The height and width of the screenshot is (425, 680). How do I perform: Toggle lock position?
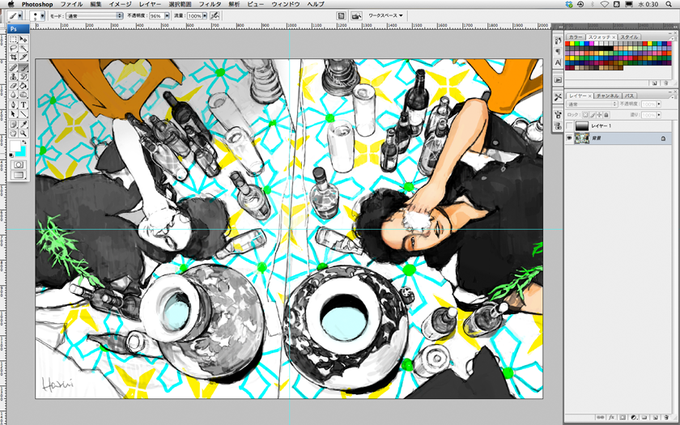coord(600,115)
